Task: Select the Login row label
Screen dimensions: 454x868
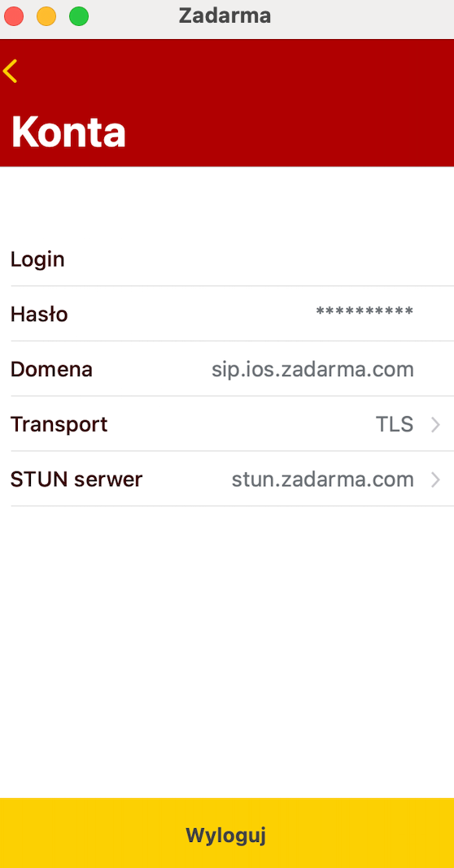Action: coord(37,259)
